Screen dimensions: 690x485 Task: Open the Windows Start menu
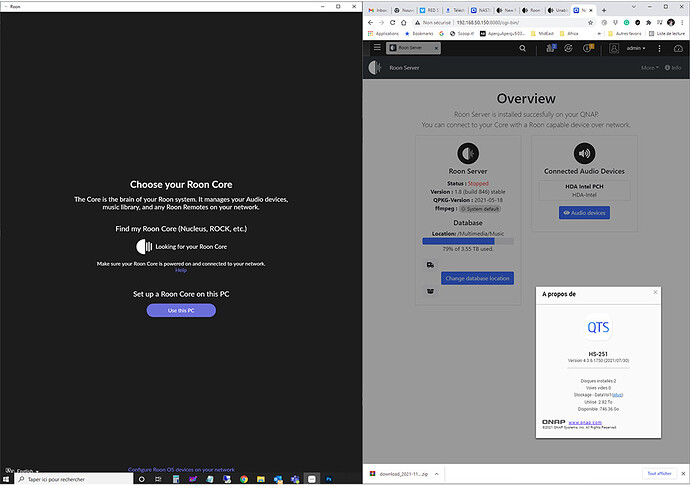[6, 479]
